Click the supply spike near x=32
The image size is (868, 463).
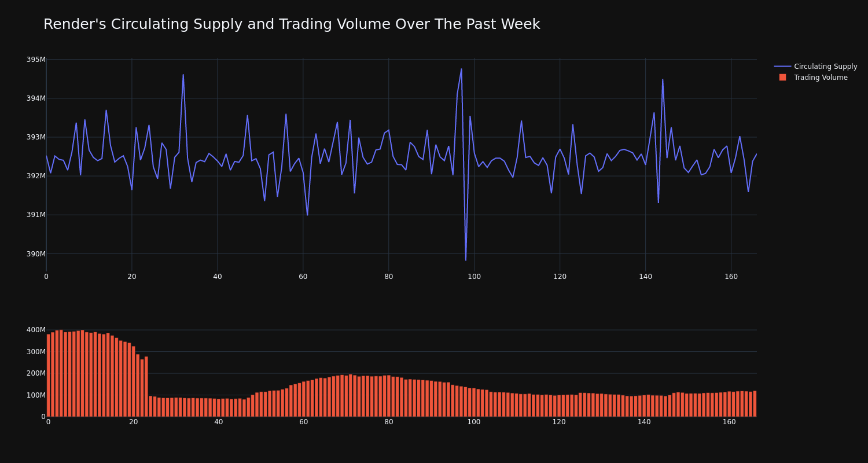[183, 74]
